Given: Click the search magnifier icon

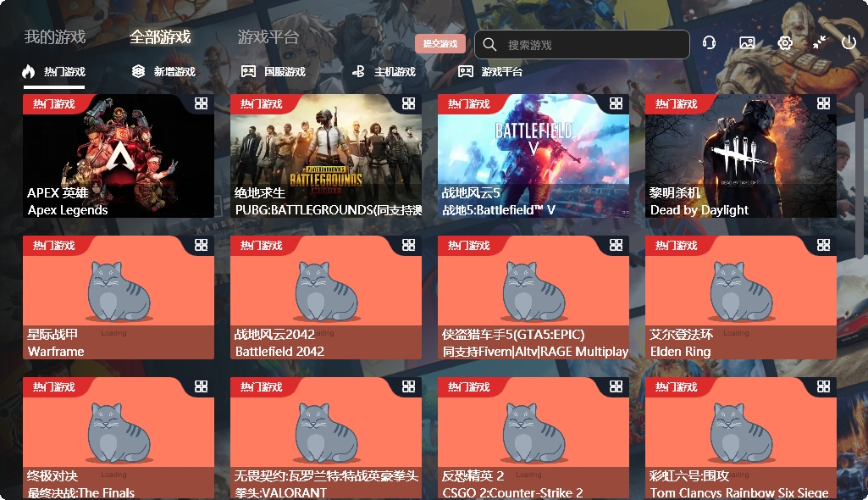Looking at the screenshot, I should click(x=489, y=44).
